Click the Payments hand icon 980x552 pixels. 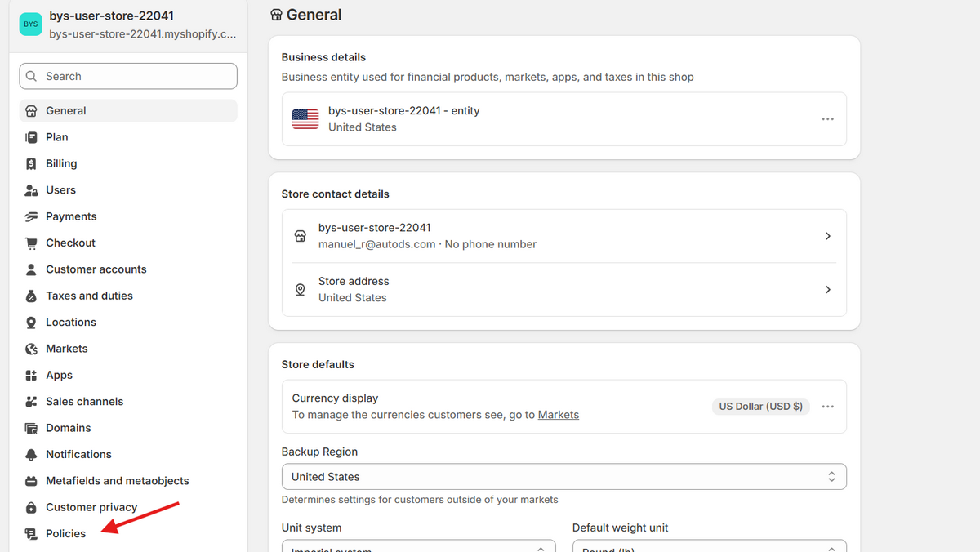pyautogui.click(x=31, y=216)
